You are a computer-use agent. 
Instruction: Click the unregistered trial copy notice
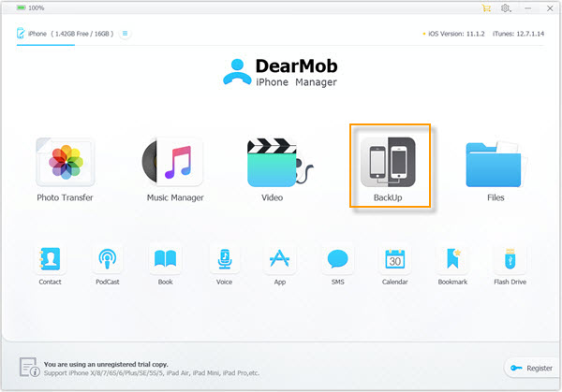106,365
